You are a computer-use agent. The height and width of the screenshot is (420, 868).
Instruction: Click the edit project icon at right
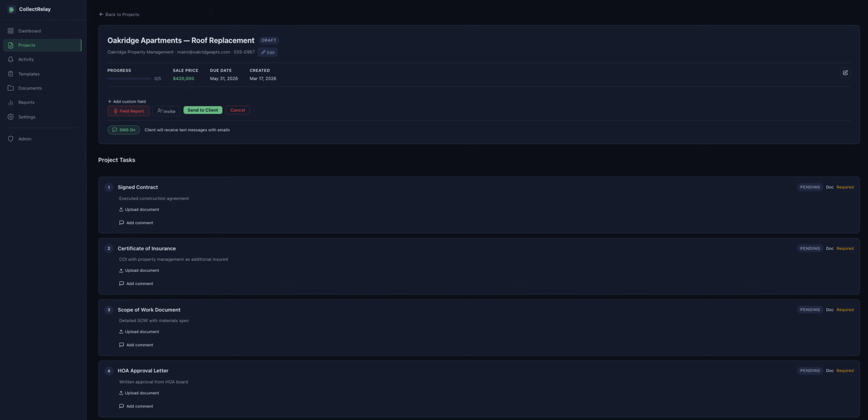click(x=845, y=73)
